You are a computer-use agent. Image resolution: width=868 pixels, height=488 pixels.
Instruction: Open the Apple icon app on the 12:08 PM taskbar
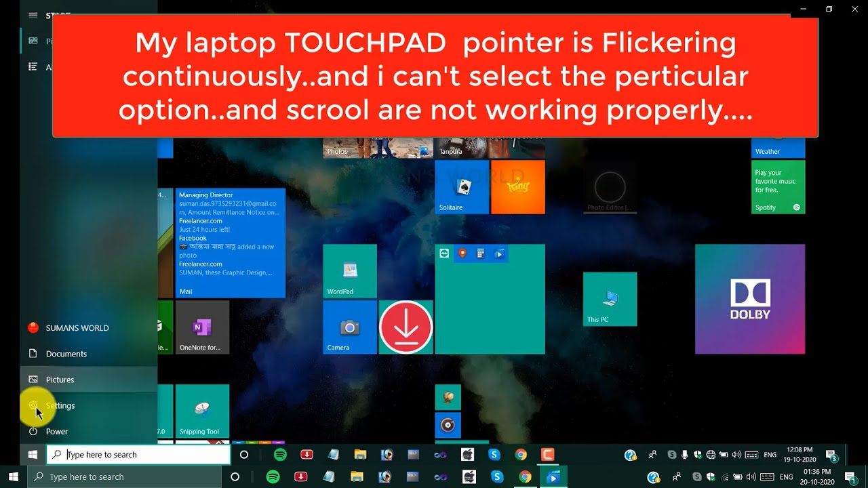point(467,455)
